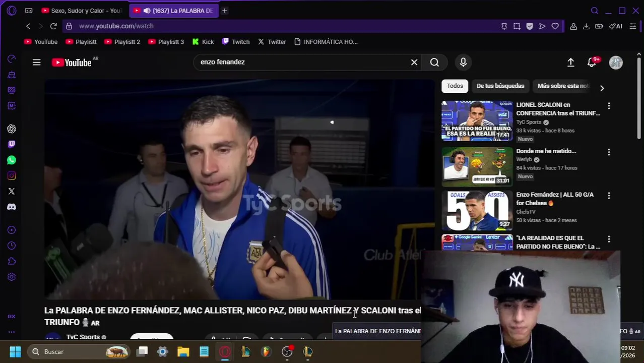The width and height of the screenshot is (644, 363).
Task: Click the send/flow arrow icon in address bar
Action: tap(542, 26)
